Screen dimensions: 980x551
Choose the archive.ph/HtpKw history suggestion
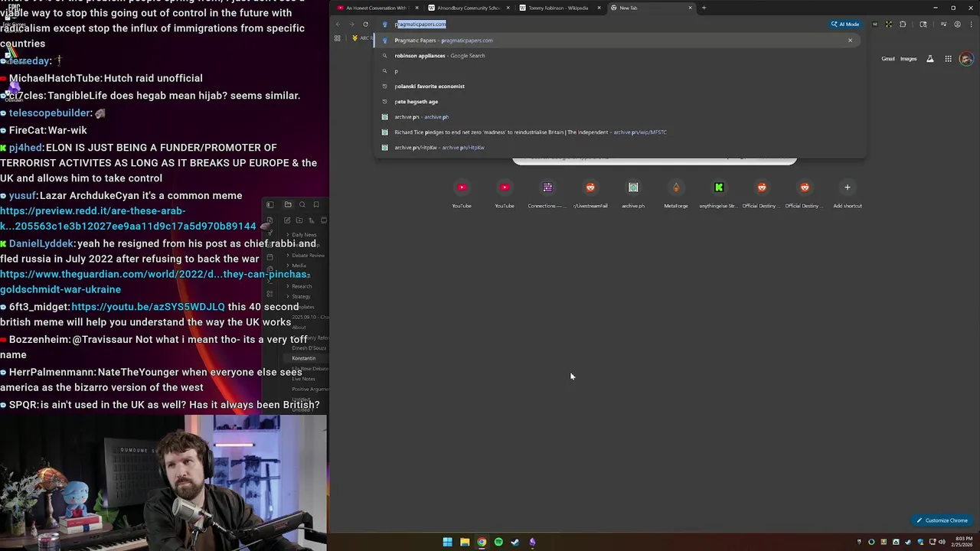pos(620,147)
